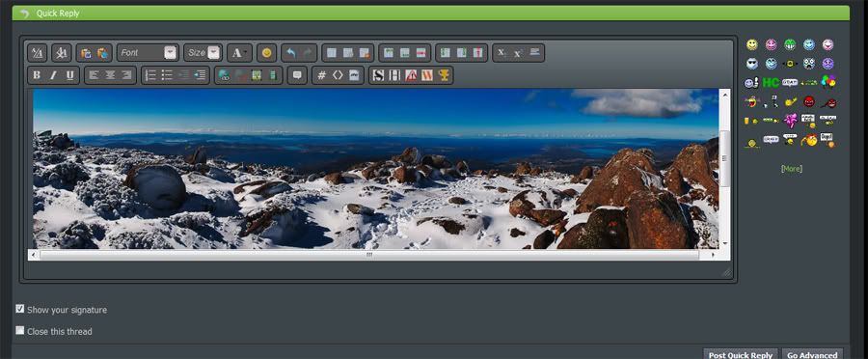
Task: Toggle underline formatting
Action: [69, 75]
